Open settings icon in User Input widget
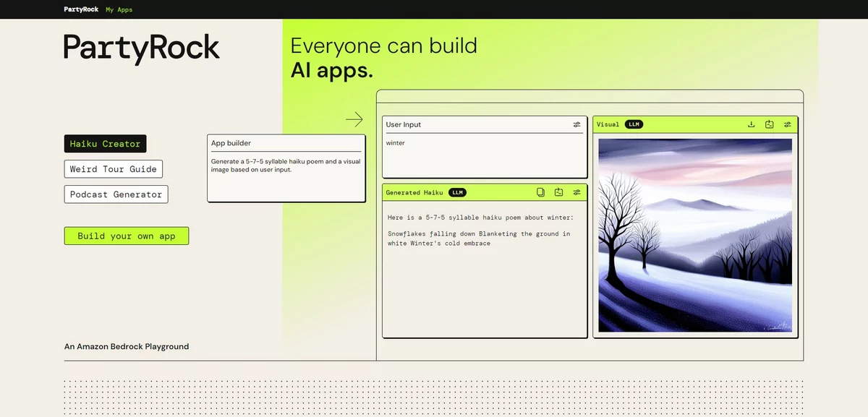This screenshot has height=417, width=868. (576, 124)
